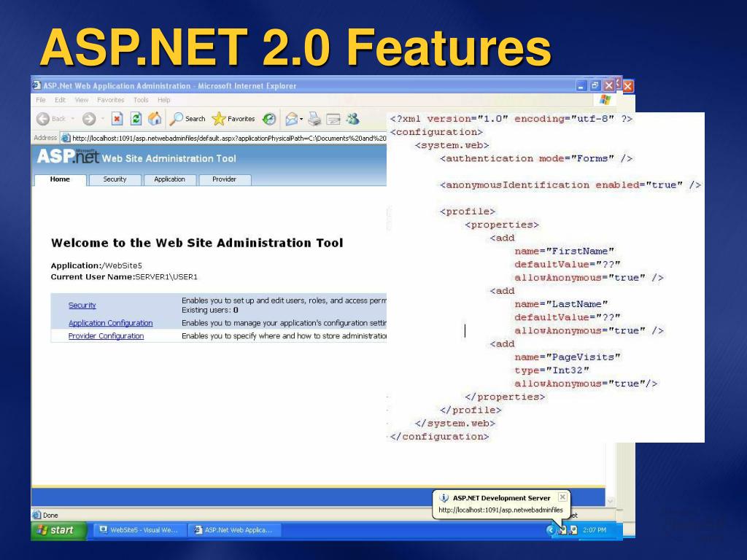
Task: Click the Back arrow in Internet Explorer
Action: coord(43,119)
